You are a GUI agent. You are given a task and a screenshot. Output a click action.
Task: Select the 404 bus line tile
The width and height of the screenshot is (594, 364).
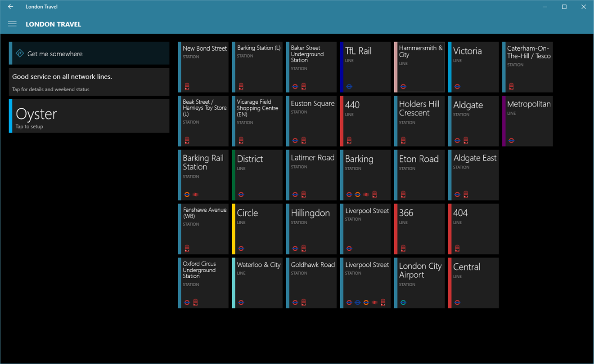point(473,229)
